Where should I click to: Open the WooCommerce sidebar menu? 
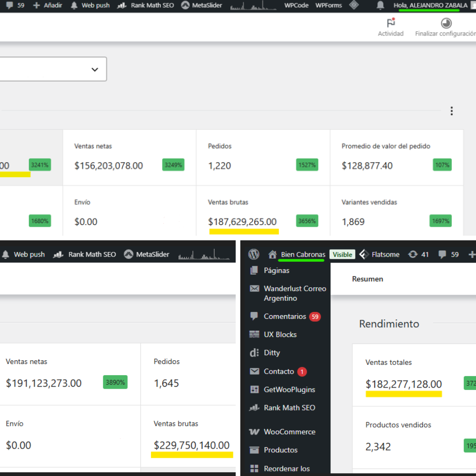tap(289, 432)
